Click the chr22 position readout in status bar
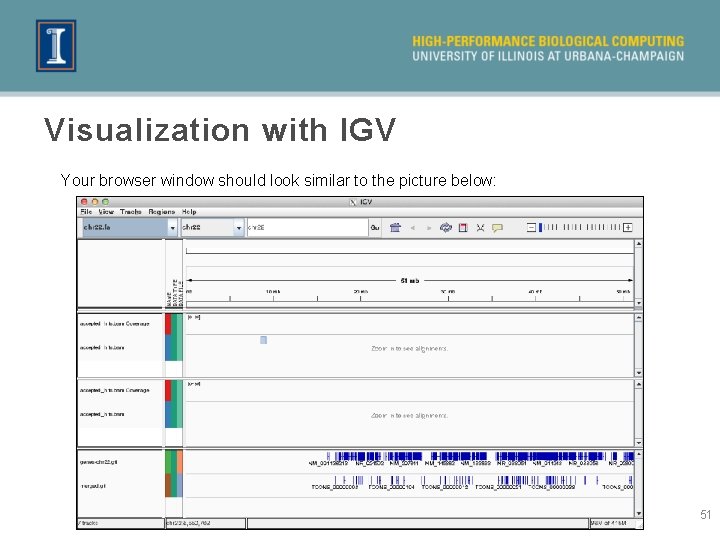720x540 pixels. pyautogui.click(x=188, y=523)
